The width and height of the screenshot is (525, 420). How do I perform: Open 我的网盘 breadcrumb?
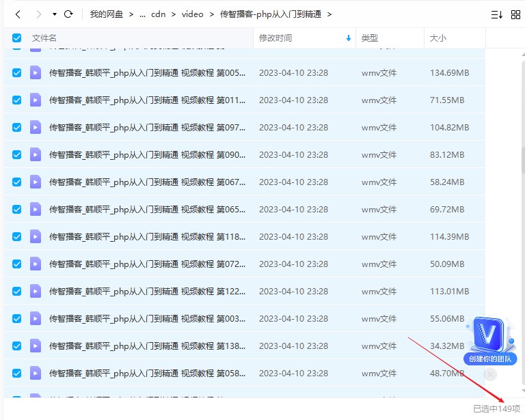[107, 14]
